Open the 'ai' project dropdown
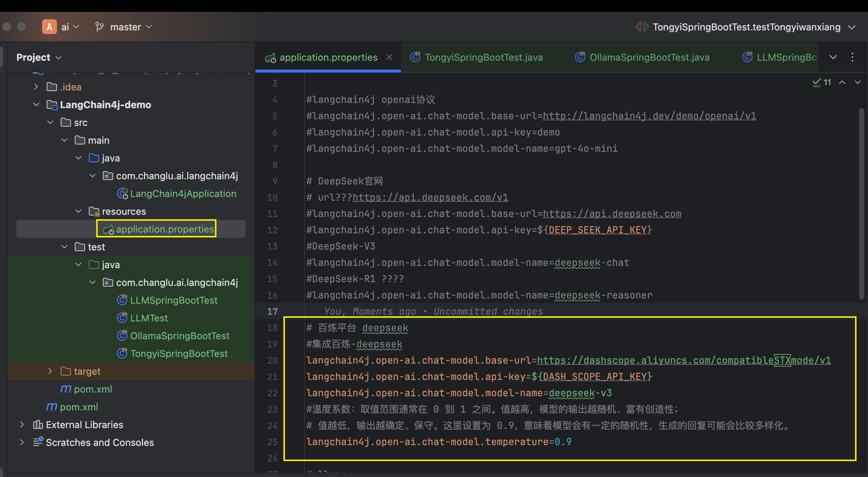 click(61, 27)
